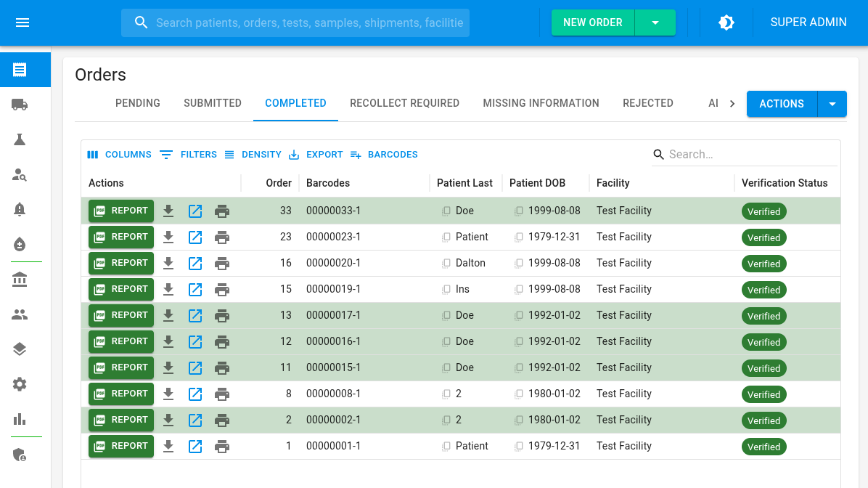Expand hidden tabs with the chevron
This screenshot has width=868, height=488.
(x=732, y=103)
